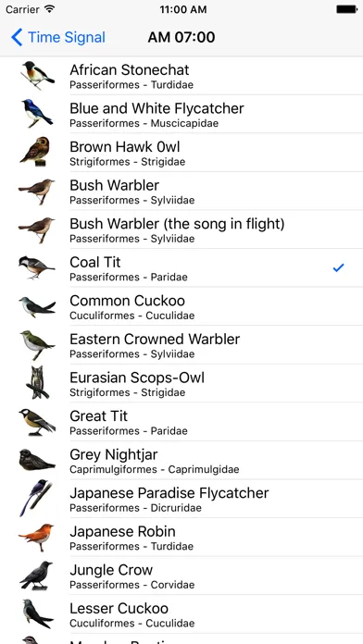The image size is (363, 644).
Task: Tap the Brown Hawk Owl bird icon
Action: [x=35, y=152]
